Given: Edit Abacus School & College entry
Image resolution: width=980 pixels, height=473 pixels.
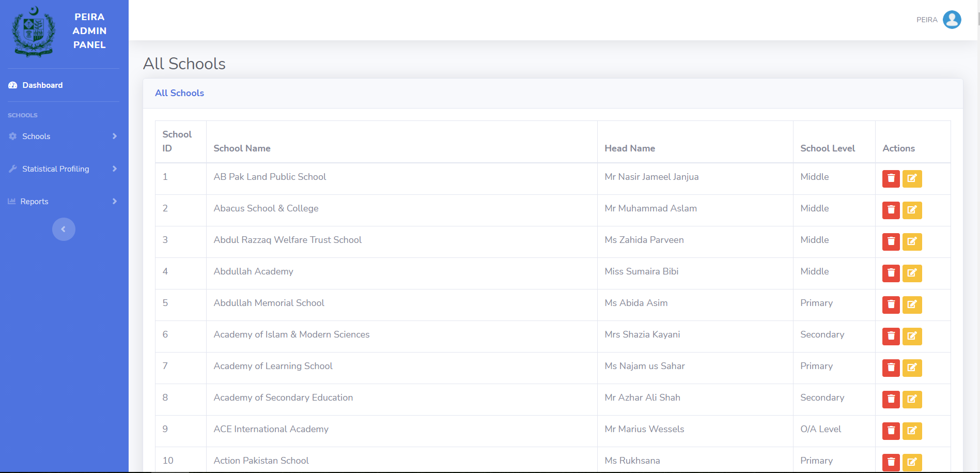Looking at the screenshot, I should (912, 210).
